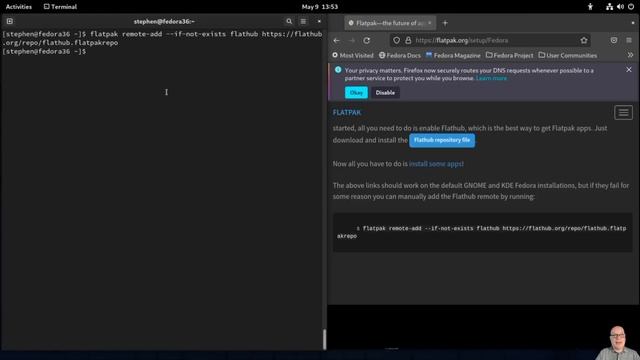The width and height of the screenshot is (640, 360).
Task: Click the FLATPAK logo link
Action: pos(347,113)
